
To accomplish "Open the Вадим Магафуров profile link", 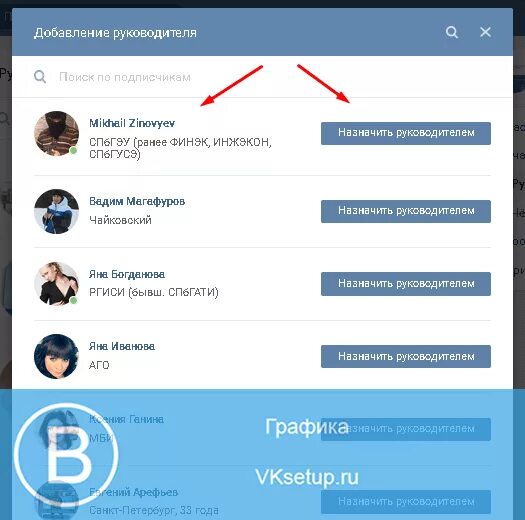I will pyautogui.click(x=137, y=201).
